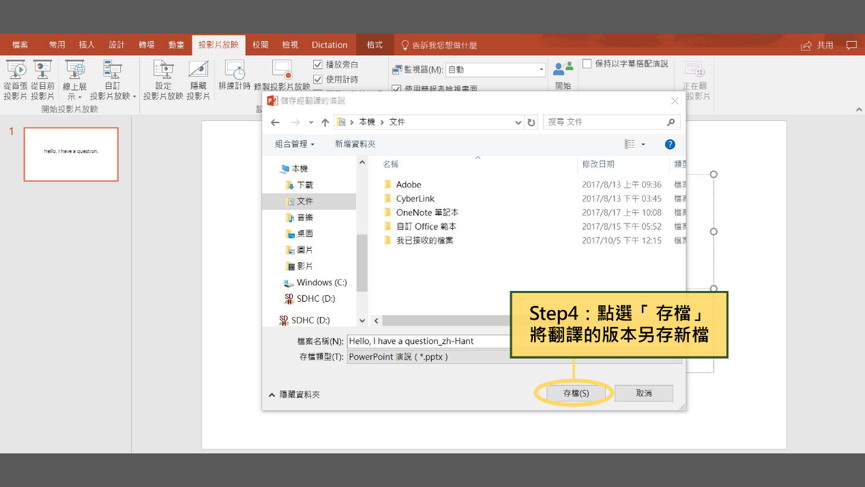Select 圖片 in the navigation tree
Screen dimensions: 865x487
coord(300,250)
